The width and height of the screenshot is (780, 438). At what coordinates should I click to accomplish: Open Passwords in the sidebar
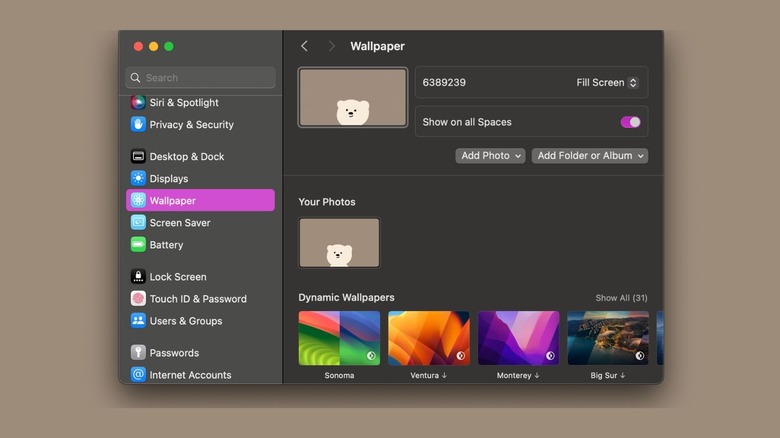[174, 352]
